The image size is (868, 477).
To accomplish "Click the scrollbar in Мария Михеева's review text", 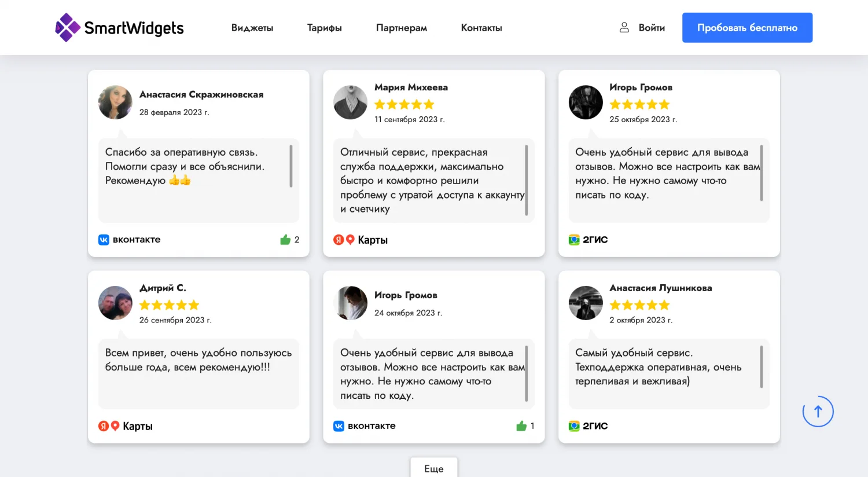I will pyautogui.click(x=526, y=180).
